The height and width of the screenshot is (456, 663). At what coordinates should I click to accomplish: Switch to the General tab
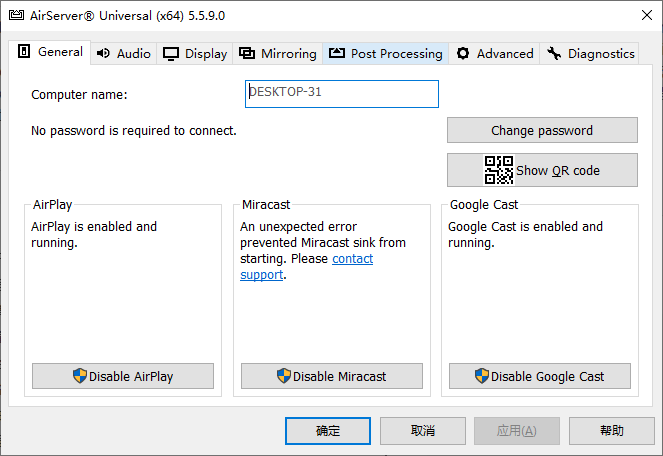tap(50, 52)
